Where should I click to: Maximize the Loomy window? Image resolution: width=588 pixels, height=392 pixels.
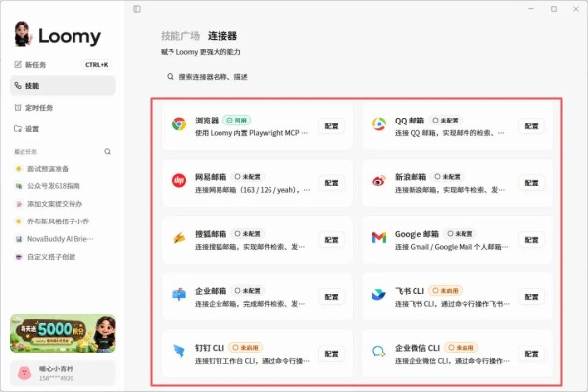pyautogui.click(x=554, y=9)
